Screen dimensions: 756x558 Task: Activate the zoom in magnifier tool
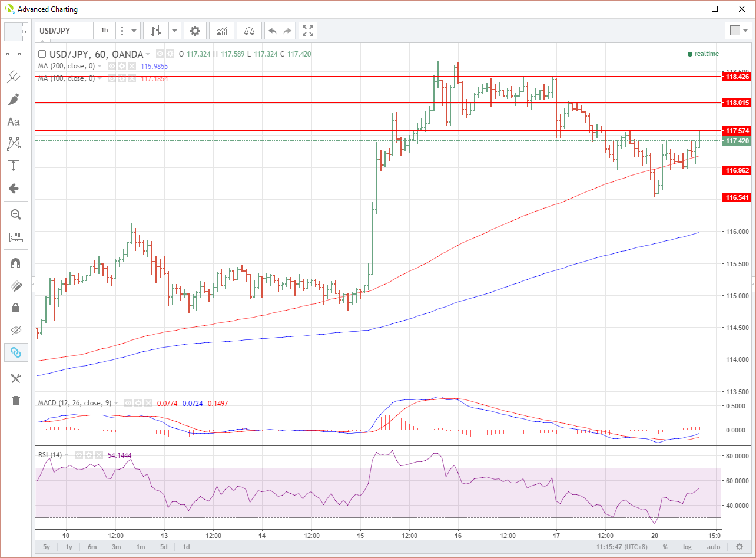point(15,214)
